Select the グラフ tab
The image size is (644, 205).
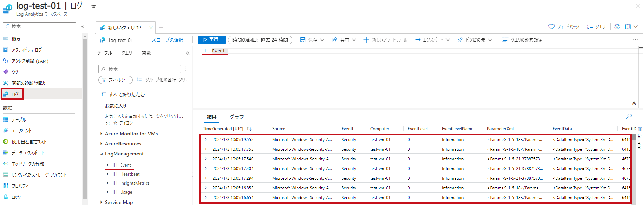(x=237, y=117)
